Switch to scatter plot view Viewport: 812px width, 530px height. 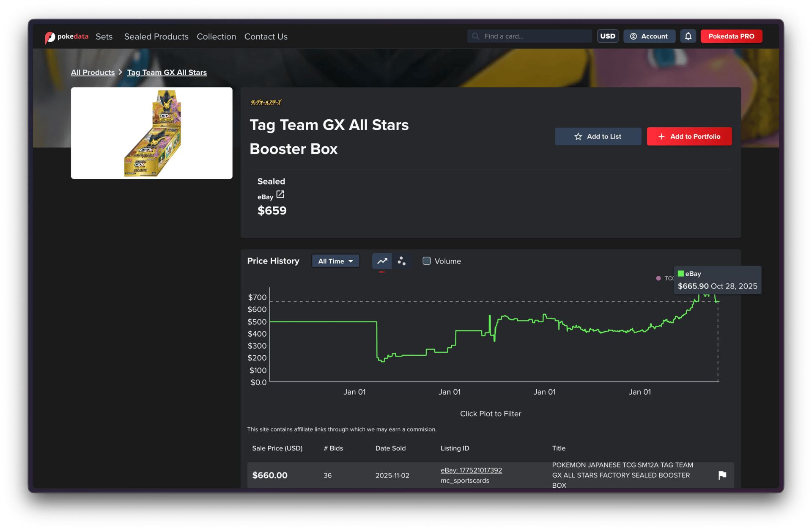(x=401, y=261)
